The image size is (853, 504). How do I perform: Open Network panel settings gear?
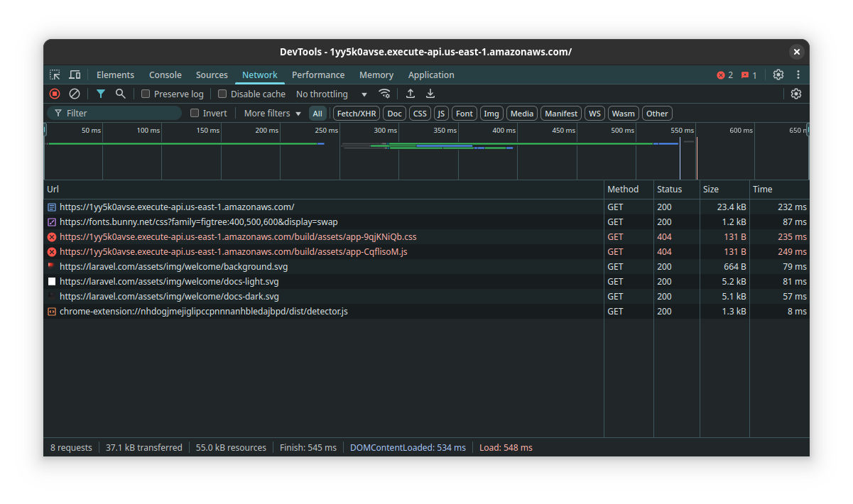796,94
